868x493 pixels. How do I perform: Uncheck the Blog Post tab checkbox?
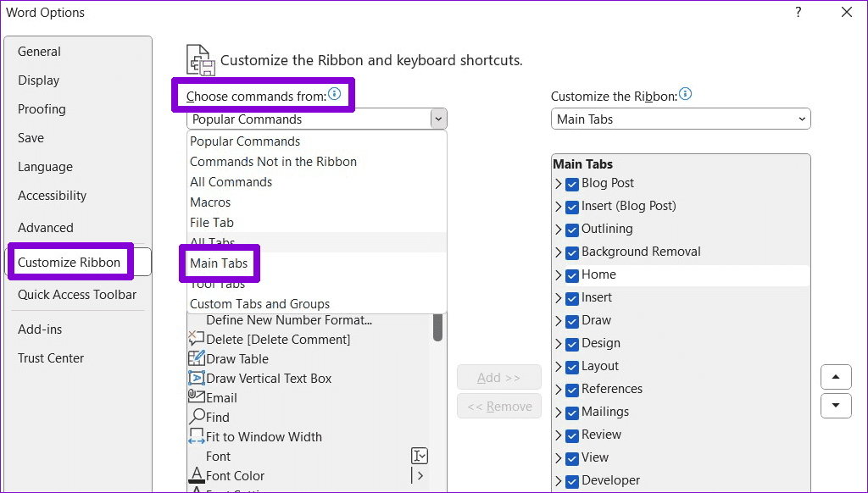pyautogui.click(x=572, y=184)
